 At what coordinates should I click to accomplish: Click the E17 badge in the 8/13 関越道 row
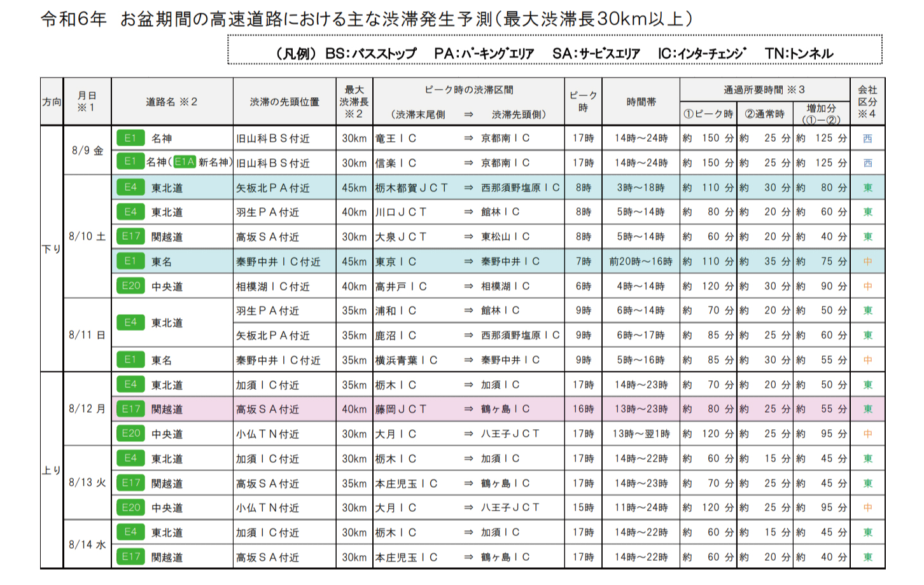[130, 483]
